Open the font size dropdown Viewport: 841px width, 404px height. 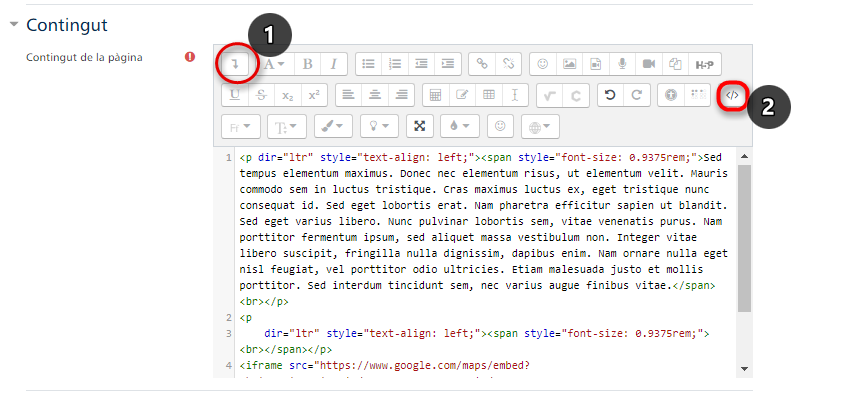[x=285, y=127]
